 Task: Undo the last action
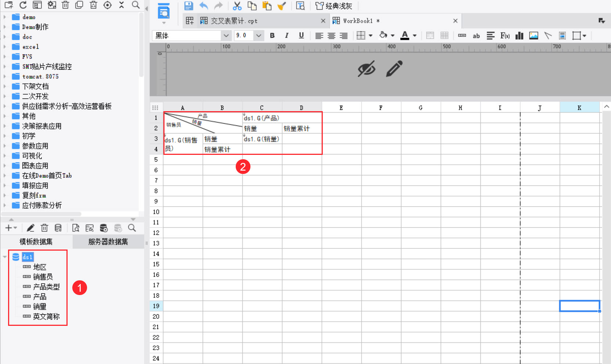(x=203, y=6)
